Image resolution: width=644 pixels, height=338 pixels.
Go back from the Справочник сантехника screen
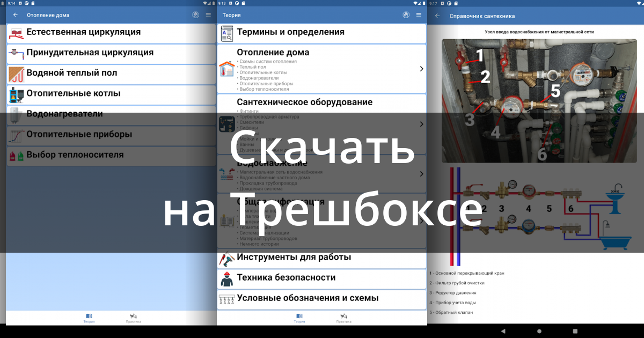437,16
